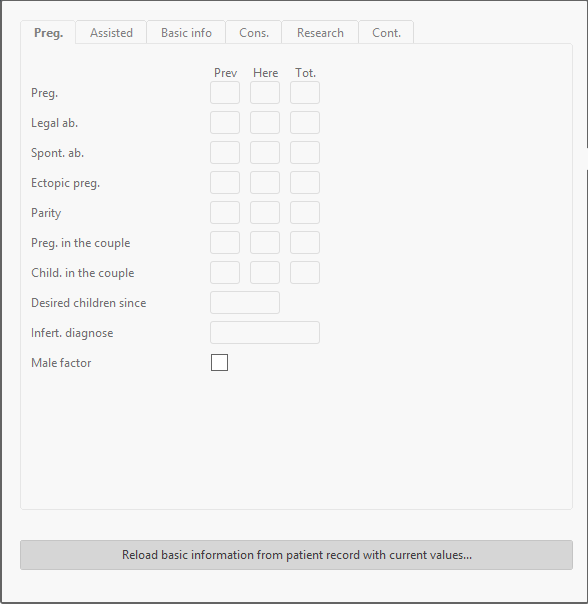This screenshot has width=588, height=604.
Task: Focus the Infert. diagnose field
Action: click(x=265, y=332)
